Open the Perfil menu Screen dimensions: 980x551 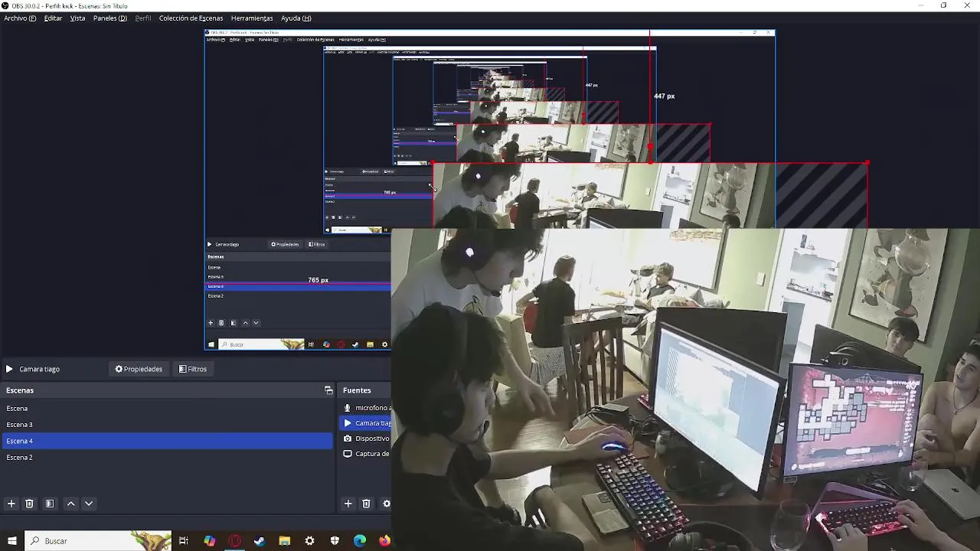pyautogui.click(x=143, y=18)
